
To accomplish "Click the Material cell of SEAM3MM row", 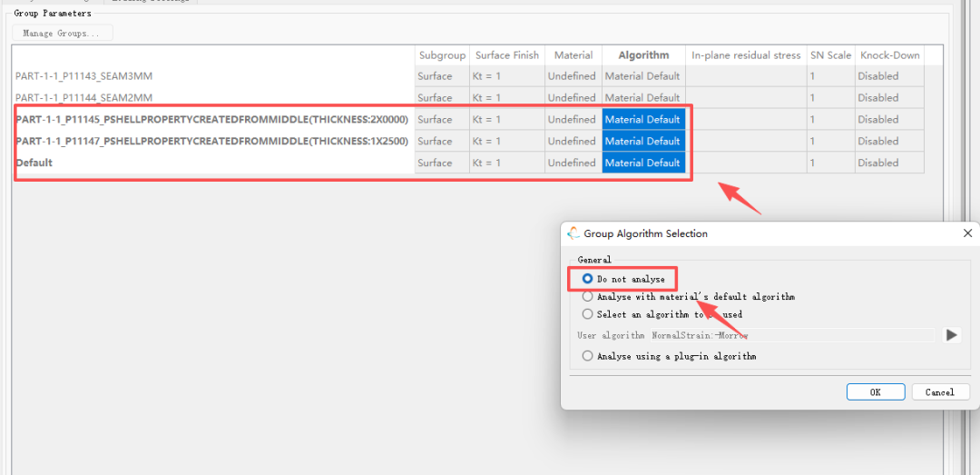I will 573,75.
